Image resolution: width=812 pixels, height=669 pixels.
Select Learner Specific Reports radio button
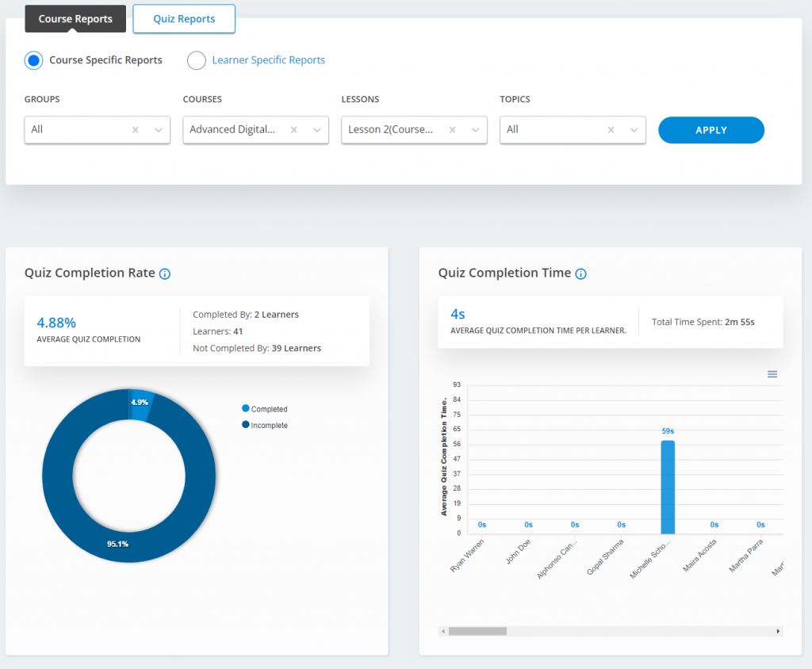pos(197,60)
